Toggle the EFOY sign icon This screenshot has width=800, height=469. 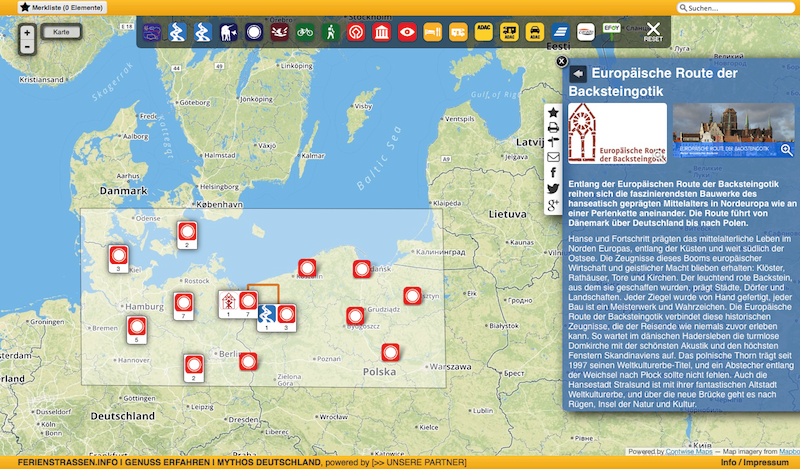611,31
